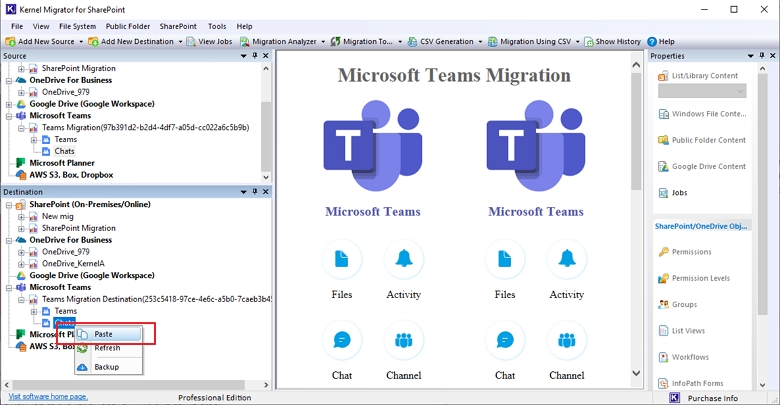Open Groups in Properties panel

pyautogui.click(x=678, y=304)
